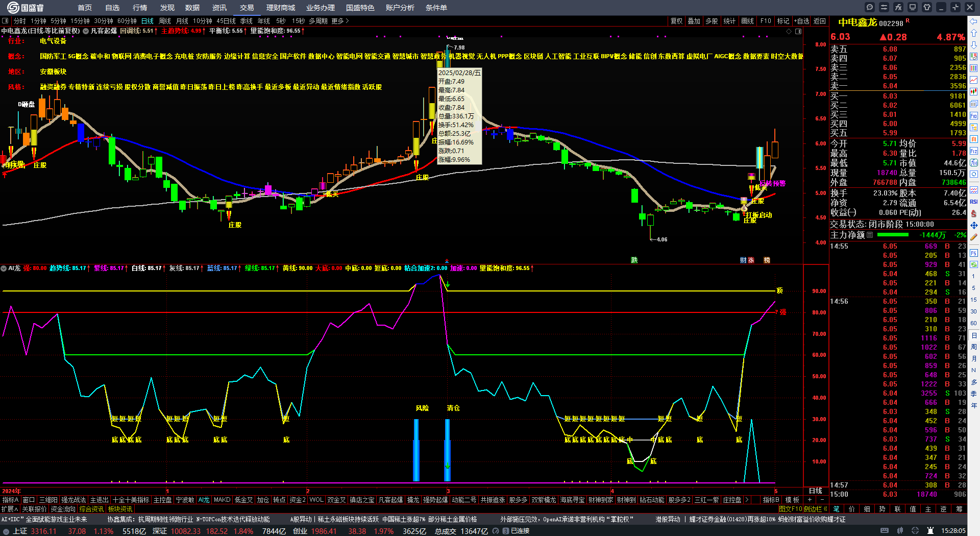Click the plus button beside 模板
Viewport: 980px width, 536px height.
pos(810,500)
